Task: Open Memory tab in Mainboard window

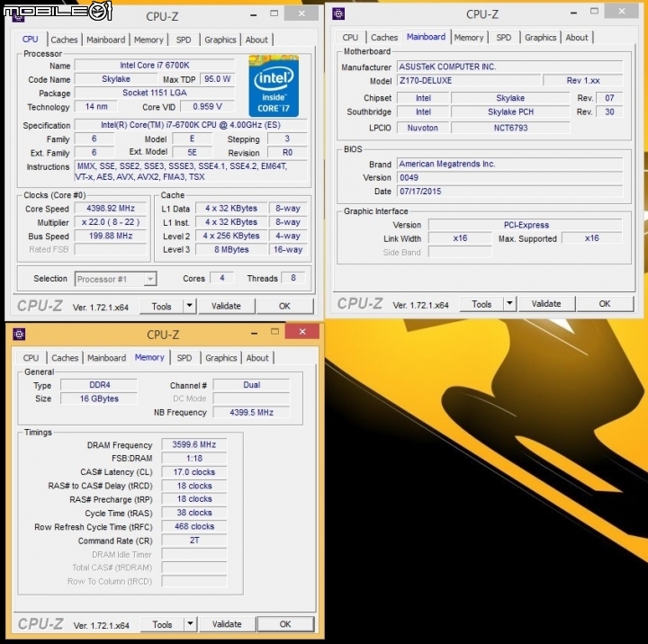Action: tap(469, 37)
